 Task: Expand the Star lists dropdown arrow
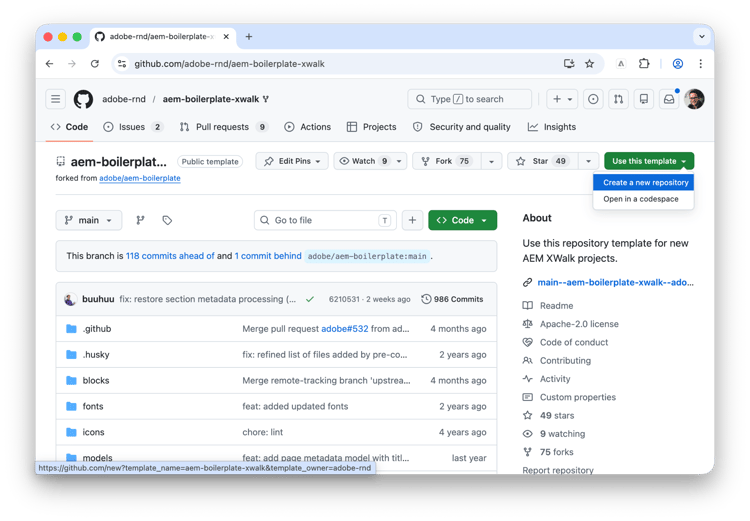point(588,161)
